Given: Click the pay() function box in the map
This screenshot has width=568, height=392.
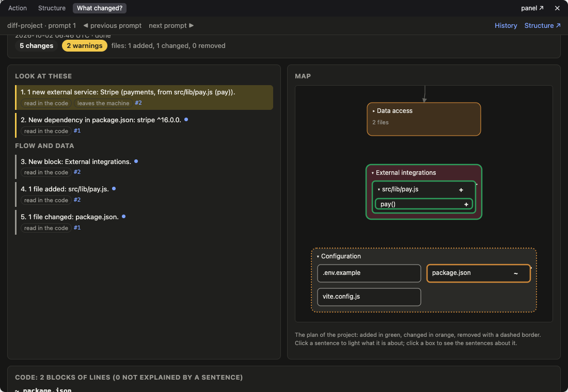Looking at the screenshot, I should 423,204.
